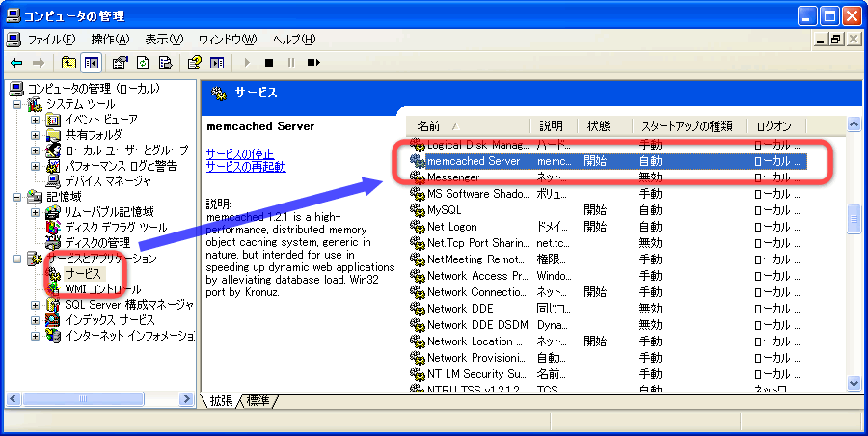The height and width of the screenshot is (436, 868).
Task: Open the ヘルプ(H) menu
Action: click(x=294, y=40)
